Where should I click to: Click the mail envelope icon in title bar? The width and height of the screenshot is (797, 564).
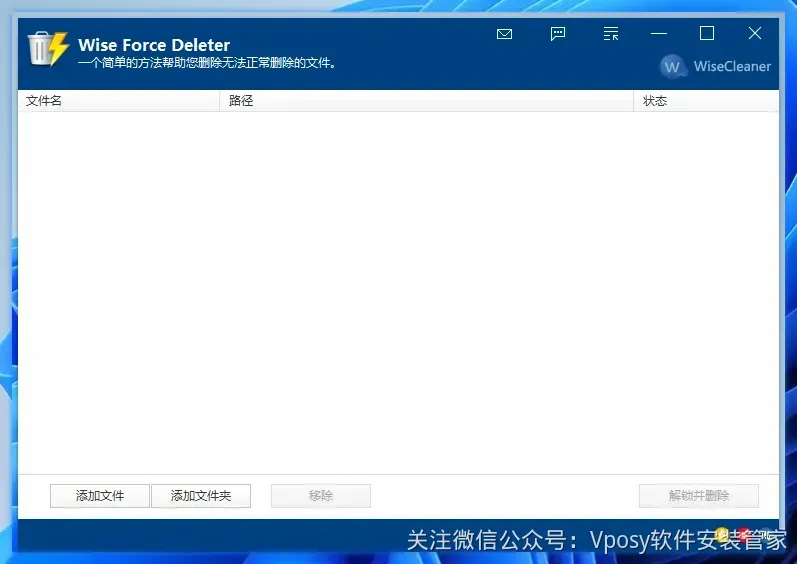coord(504,34)
